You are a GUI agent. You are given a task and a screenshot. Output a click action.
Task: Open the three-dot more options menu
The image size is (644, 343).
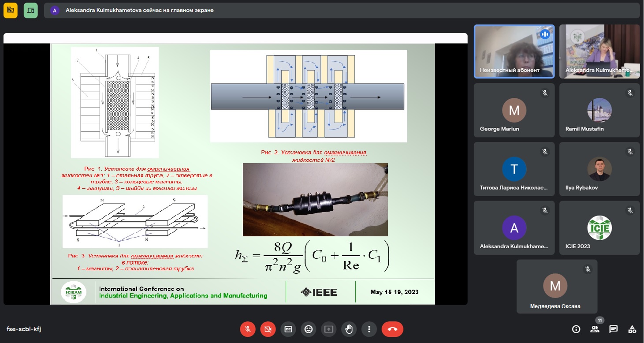(369, 329)
